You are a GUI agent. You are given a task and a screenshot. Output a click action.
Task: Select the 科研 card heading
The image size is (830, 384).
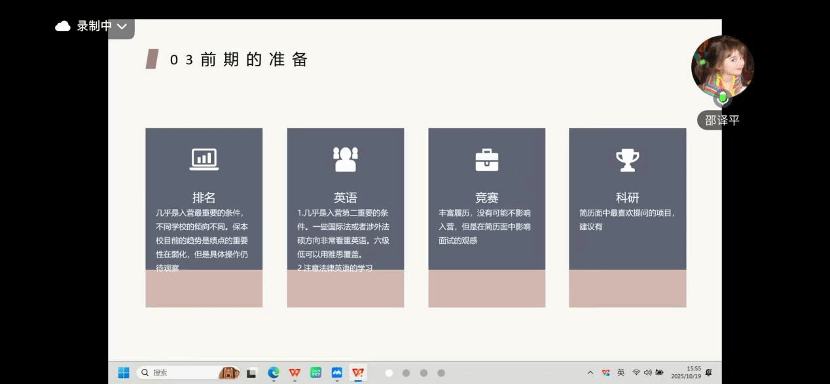627,198
